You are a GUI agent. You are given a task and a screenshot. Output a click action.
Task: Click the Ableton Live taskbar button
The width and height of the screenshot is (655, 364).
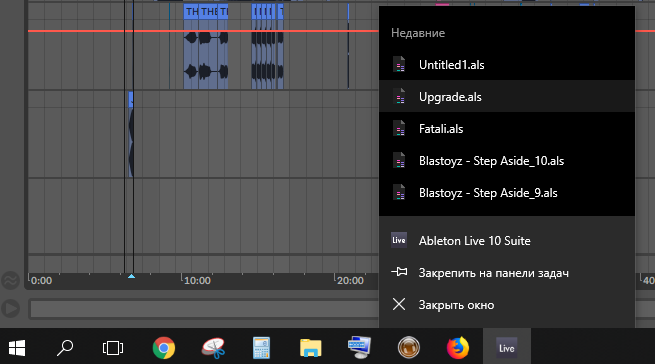pyautogui.click(x=507, y=347)
